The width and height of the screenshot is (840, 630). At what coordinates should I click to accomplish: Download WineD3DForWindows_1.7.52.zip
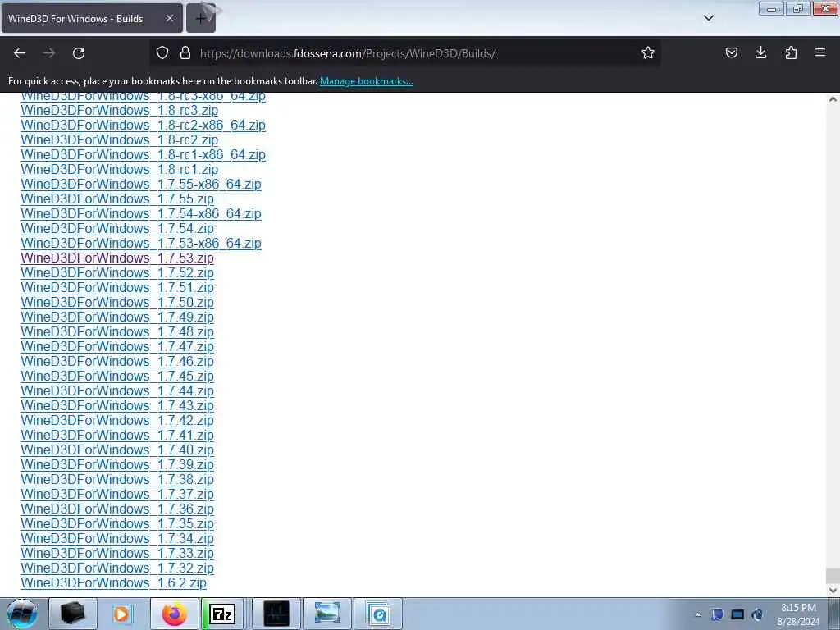point(117,272)
